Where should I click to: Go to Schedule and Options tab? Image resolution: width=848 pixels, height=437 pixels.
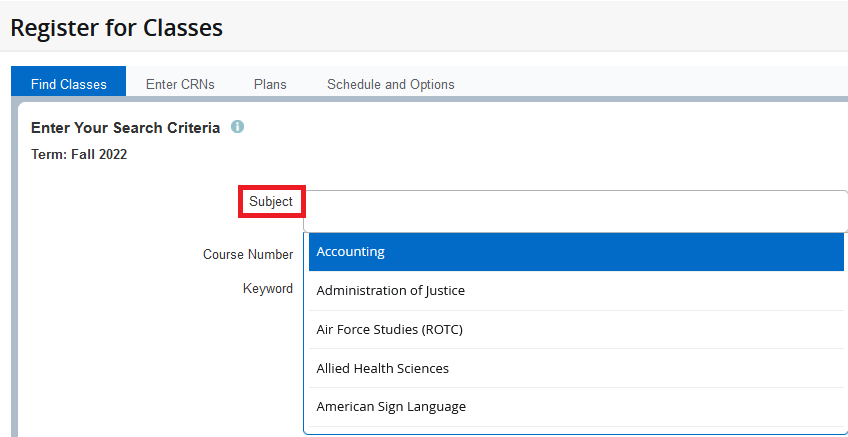[x=390, y=84]
